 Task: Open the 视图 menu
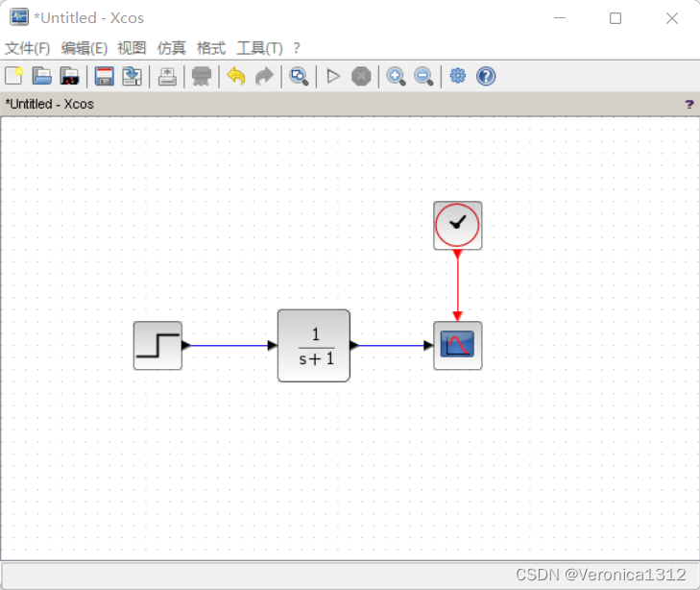(x=132, y=48)
